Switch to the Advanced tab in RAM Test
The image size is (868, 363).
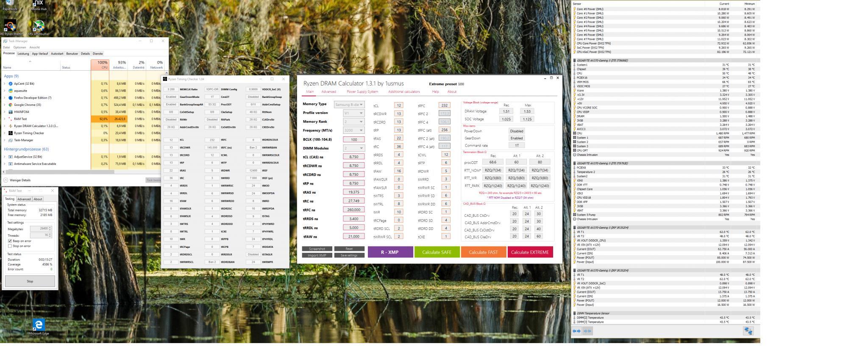point(24,199)
